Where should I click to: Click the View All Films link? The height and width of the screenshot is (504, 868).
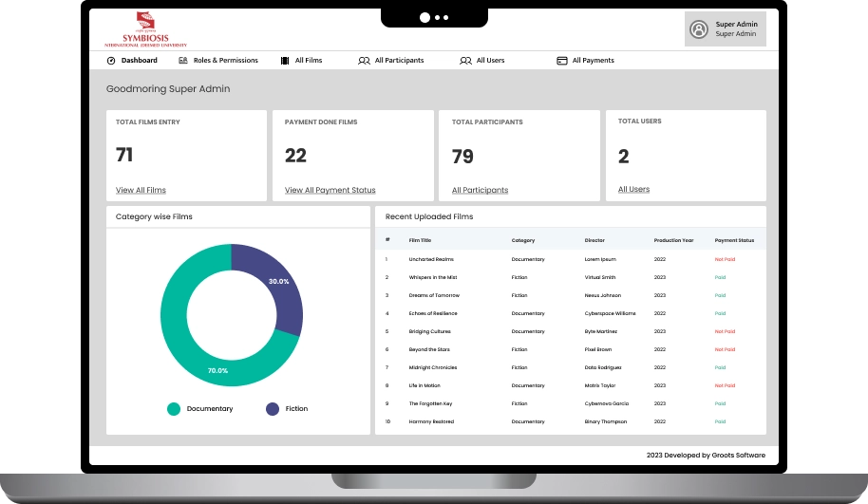pos(141,190)
